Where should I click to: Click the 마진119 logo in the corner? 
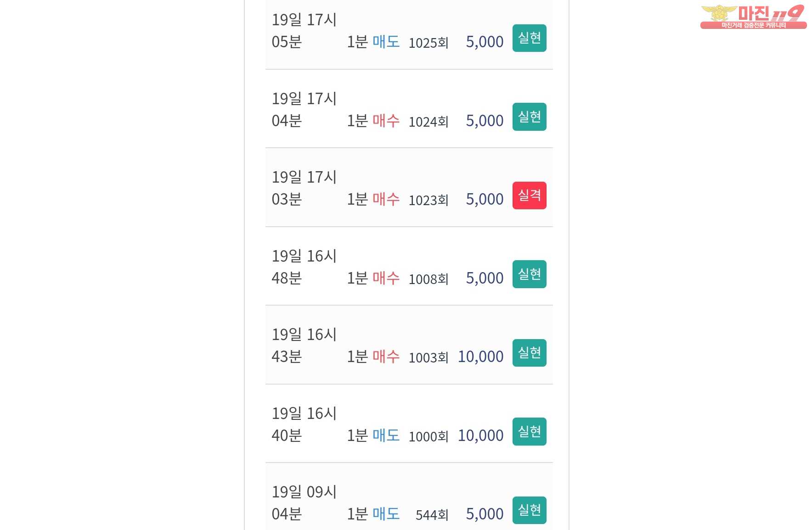coord(753,17)
